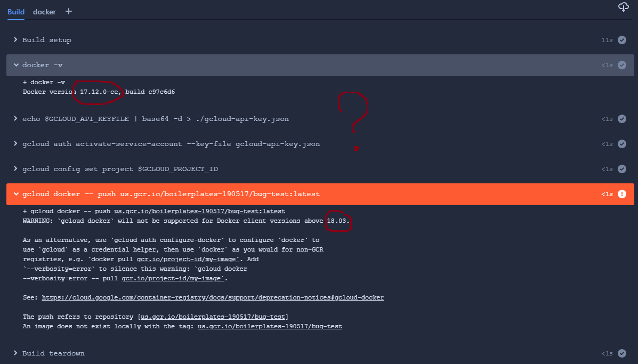Click the '<1s' duration on the failed push step
The height and width of the screenshot is (364, 638).
(607, 194)
